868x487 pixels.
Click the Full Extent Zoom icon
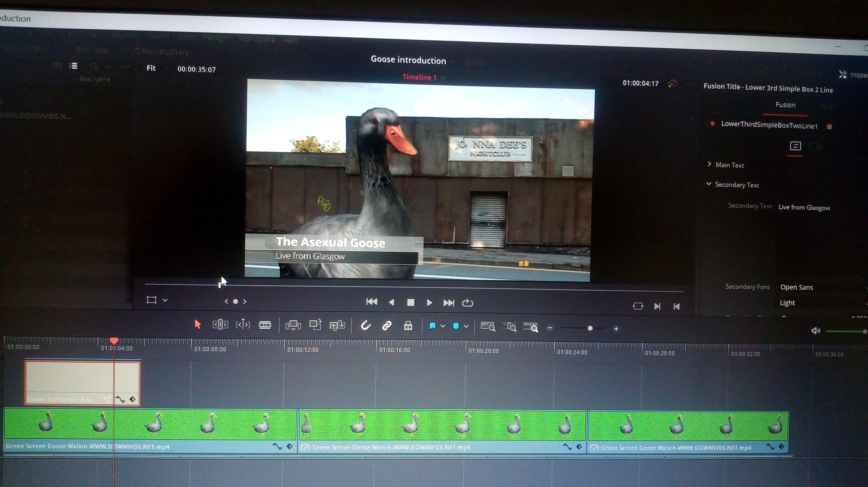(x=488, y=326)
